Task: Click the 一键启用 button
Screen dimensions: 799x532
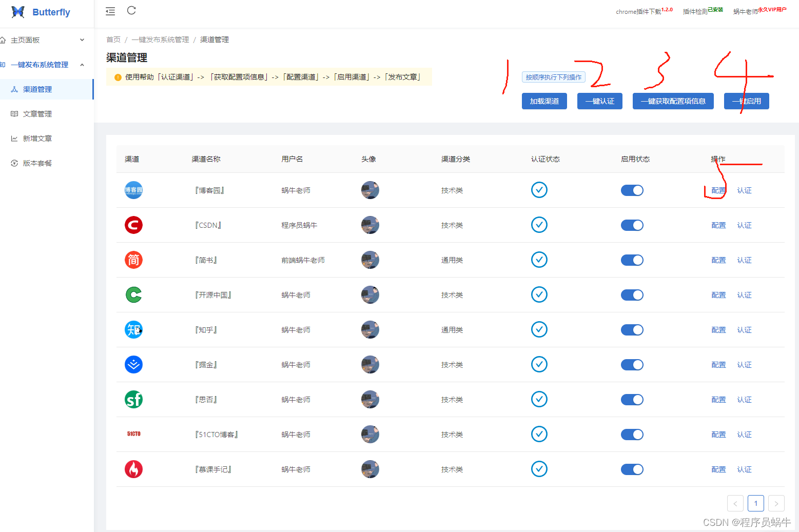Action: point(747,101)
